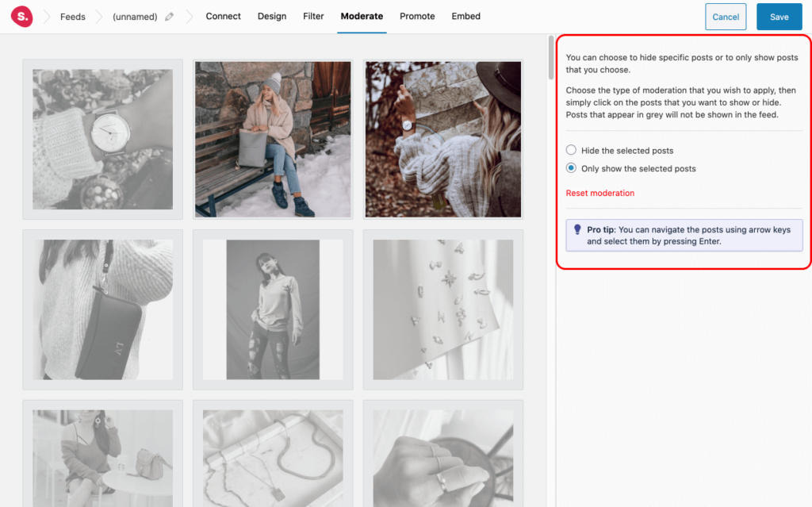This screenshot has width=812, height=507.
Task: Open the Embed tab
Action: (x=465, y=16)
